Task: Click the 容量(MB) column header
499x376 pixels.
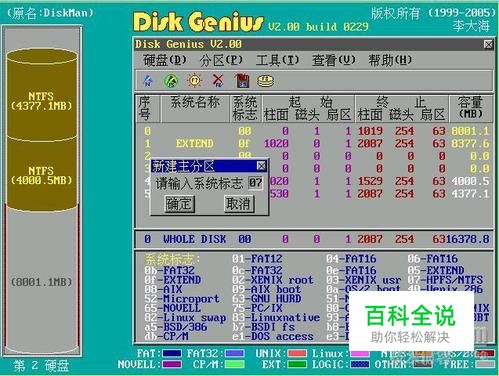Action: pyautogui.click(x=470, y=108)
